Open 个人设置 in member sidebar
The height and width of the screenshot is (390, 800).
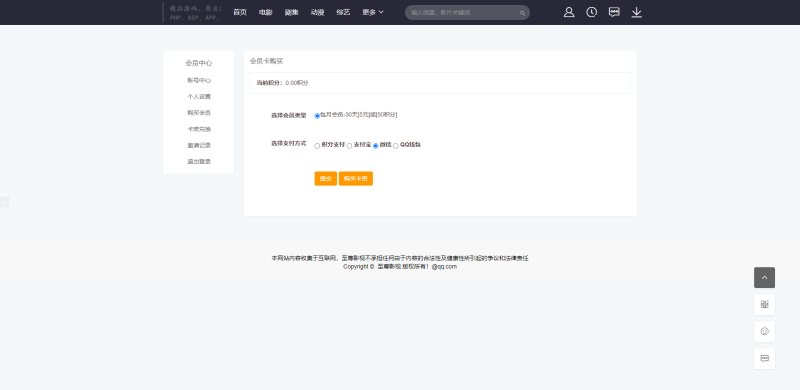(198, 96)
